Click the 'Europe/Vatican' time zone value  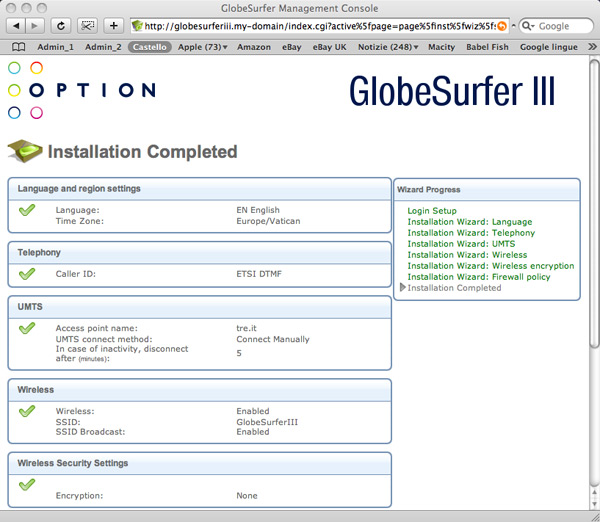pos(268,221)
